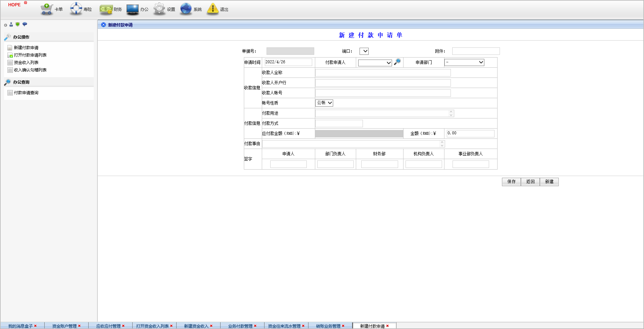The image size is (644, 329).
Task: Click the 保存 button
Action: click(x=511, y=182)
